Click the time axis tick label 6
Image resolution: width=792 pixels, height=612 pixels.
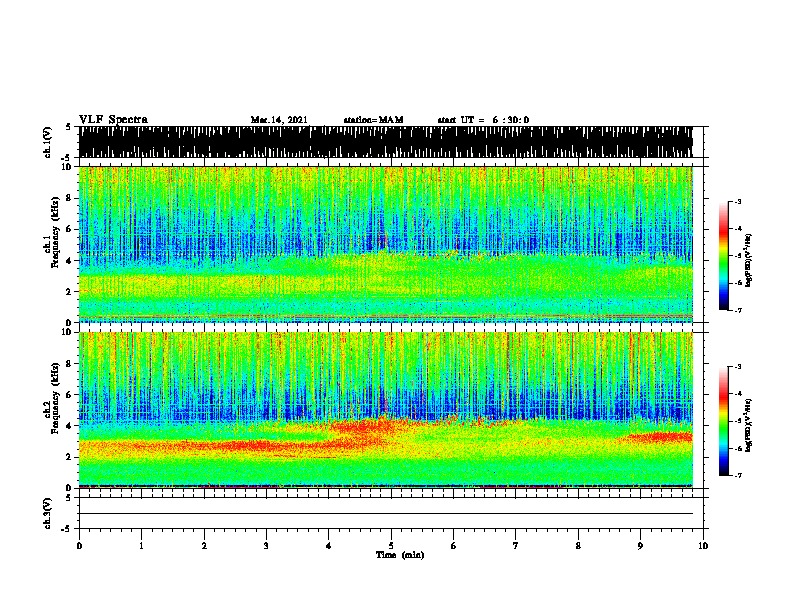point(454,546)
